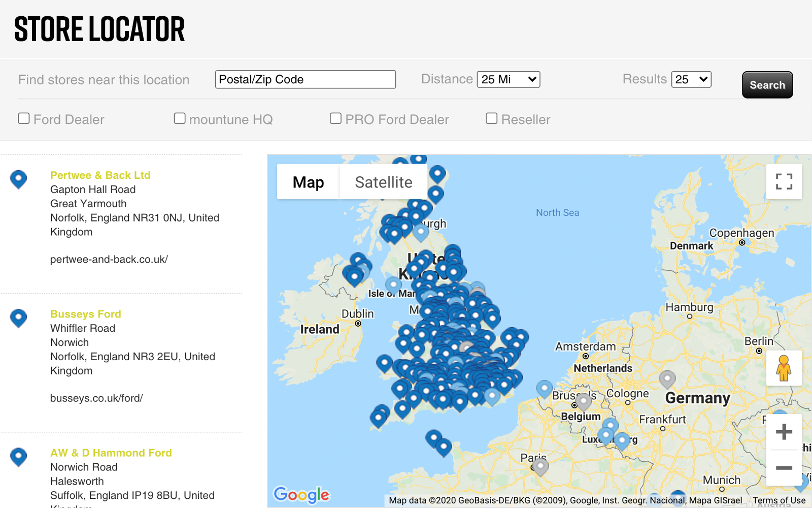Select the Pegman for Street View

pyautogui.click(x=784, y=369)
